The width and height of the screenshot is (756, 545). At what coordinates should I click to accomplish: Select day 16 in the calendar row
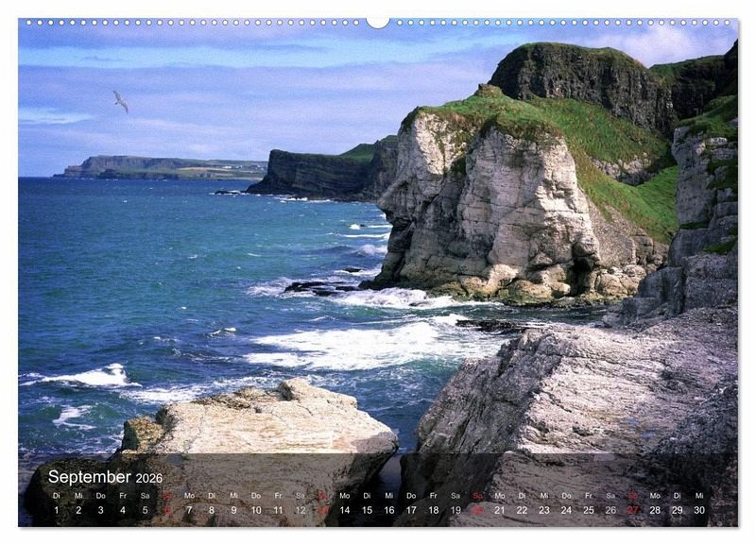coord(389,510)
